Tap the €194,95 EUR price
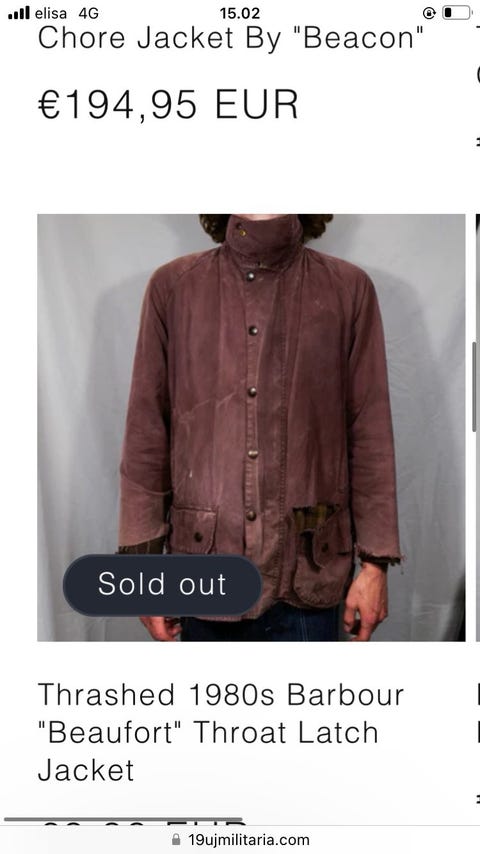The image size is (480, 854). 168,104
